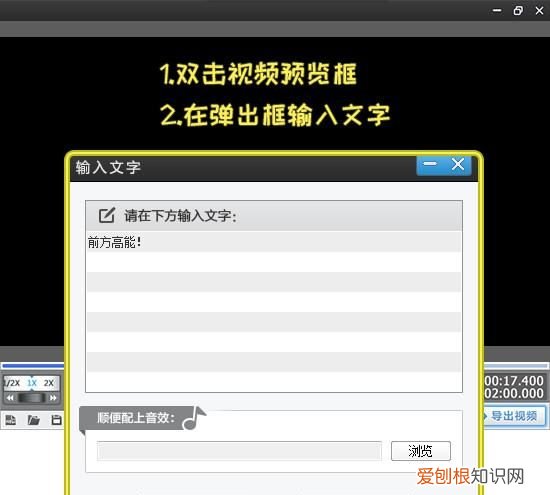Click the total duration 02:00.000 readout
The width and height of the screenshot is (550, 495).
click(514, 393)
